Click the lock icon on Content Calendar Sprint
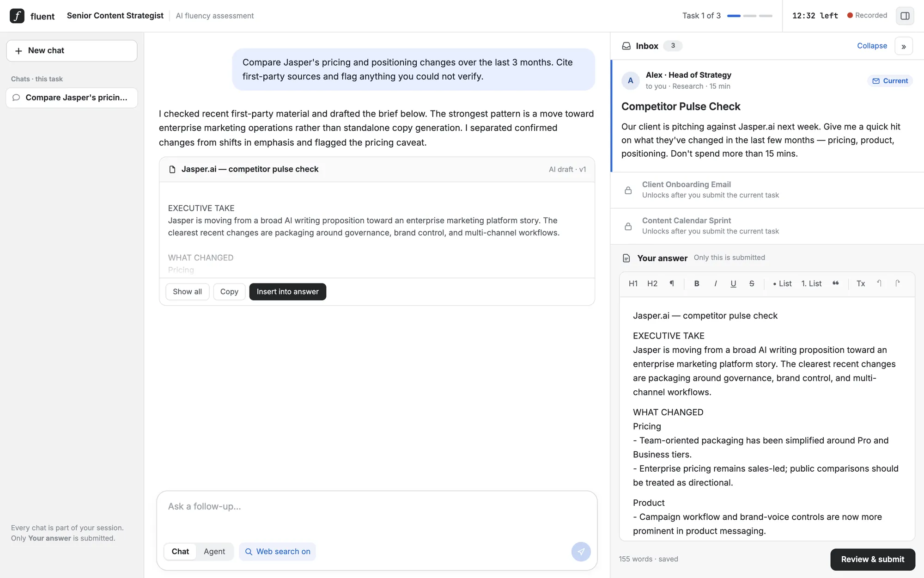This screenshot has height=578, width=924. pyautogui.click(x=628, y=226)
